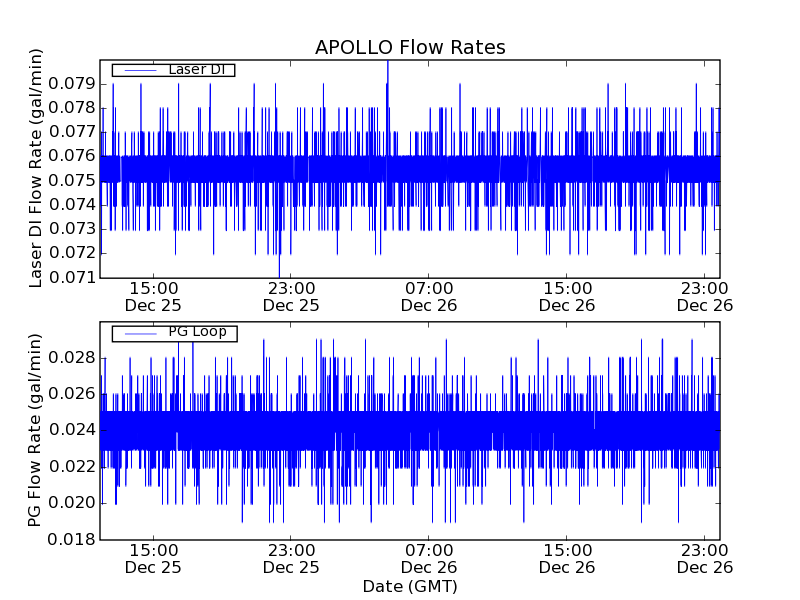Select the 0.073 y-axis tick label
This screenshot has width=800, height=600.
tap(72, 229)
